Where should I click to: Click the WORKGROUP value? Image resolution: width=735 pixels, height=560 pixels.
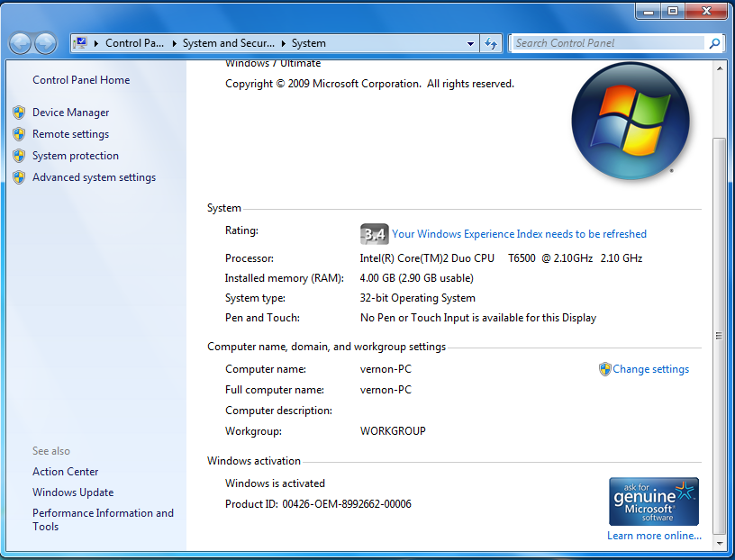click(393, 430)
